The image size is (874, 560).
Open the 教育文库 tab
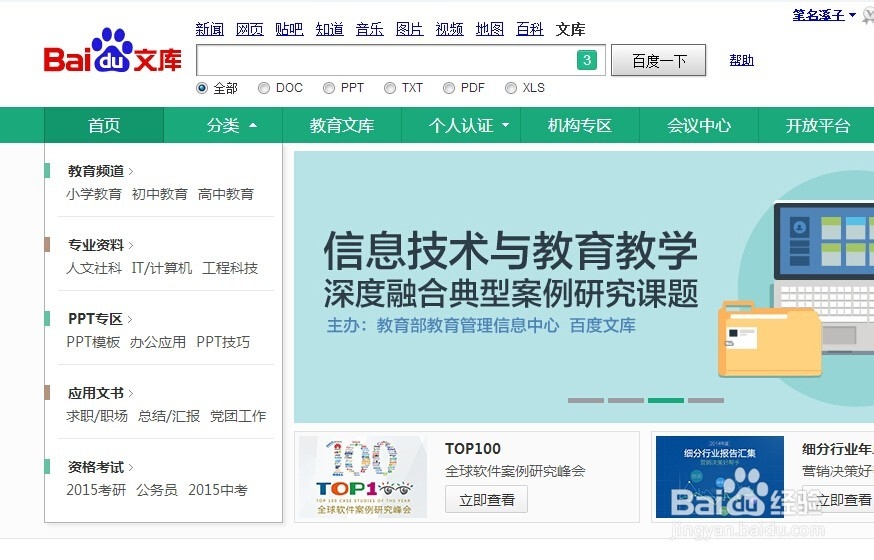[x=342, y=125]
